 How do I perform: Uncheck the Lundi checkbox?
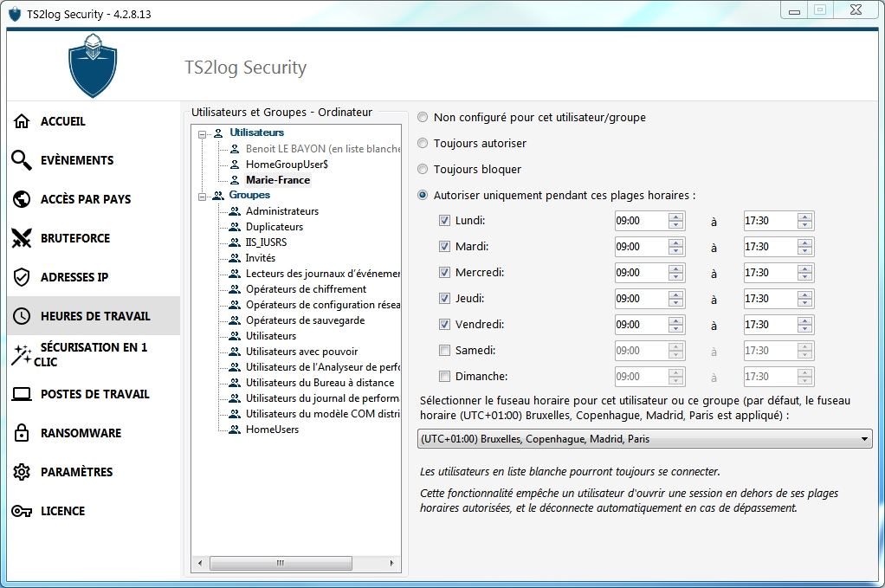point(445,221)
